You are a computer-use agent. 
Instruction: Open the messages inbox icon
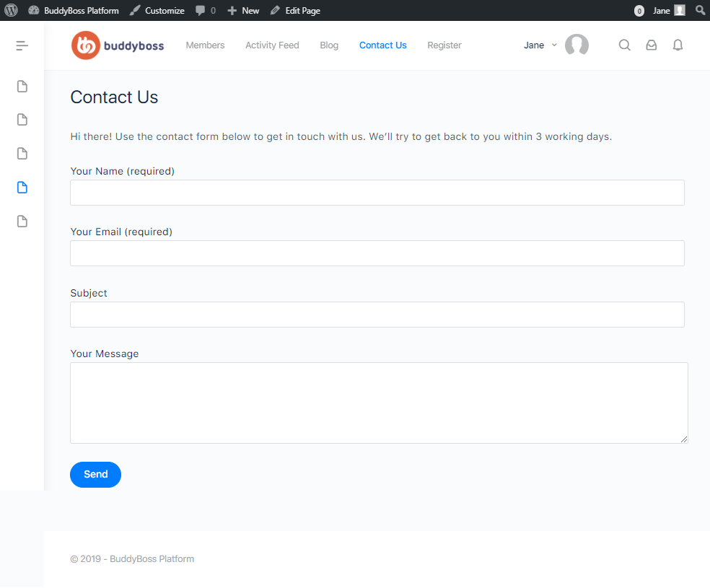pos(651,45)
